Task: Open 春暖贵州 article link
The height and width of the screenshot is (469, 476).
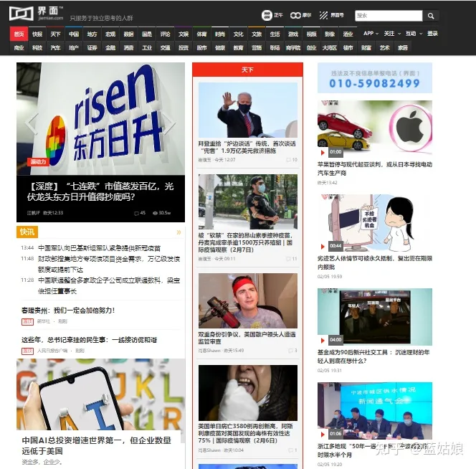Action: tap(68, 311)
